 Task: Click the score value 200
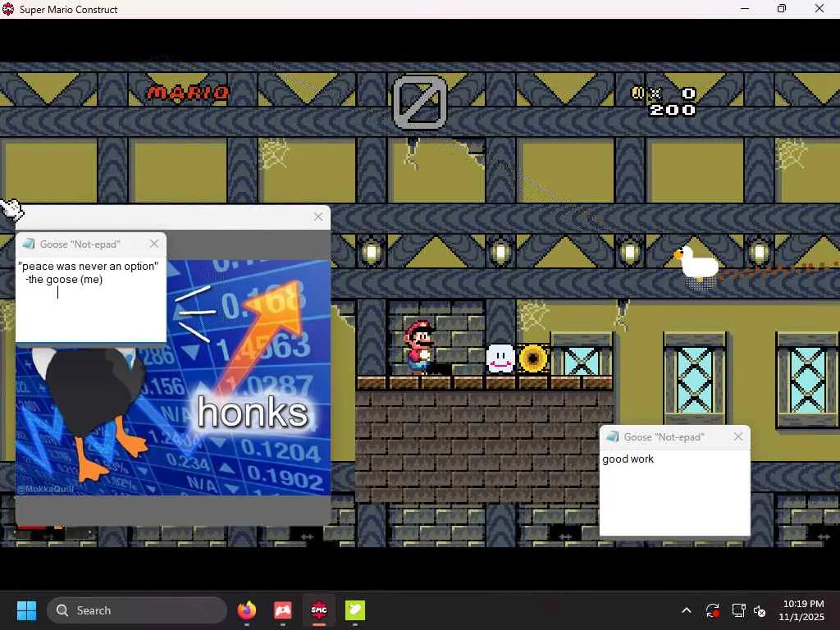pyautogui.click(x=673, y=110)
